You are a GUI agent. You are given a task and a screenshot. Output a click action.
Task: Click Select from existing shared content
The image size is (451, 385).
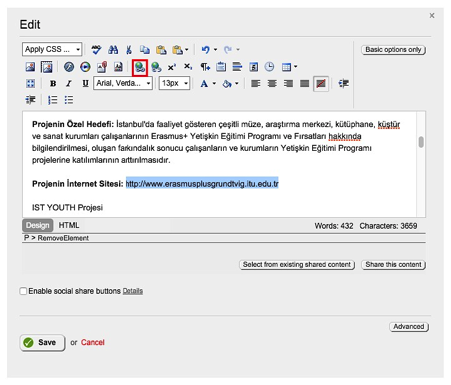297,265
